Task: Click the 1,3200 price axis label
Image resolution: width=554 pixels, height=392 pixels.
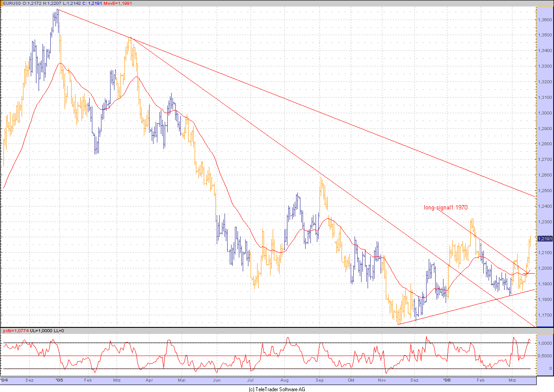Action: 545,82
